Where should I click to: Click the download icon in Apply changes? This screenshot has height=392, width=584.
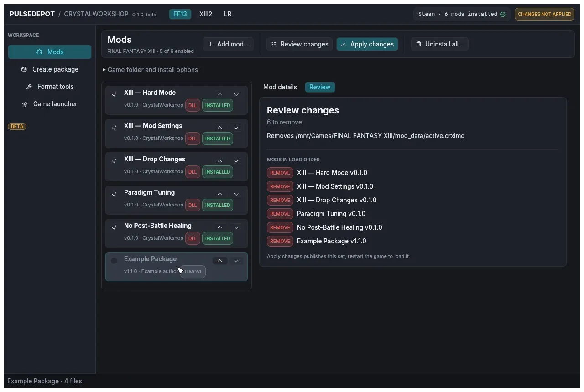point(344,44)
